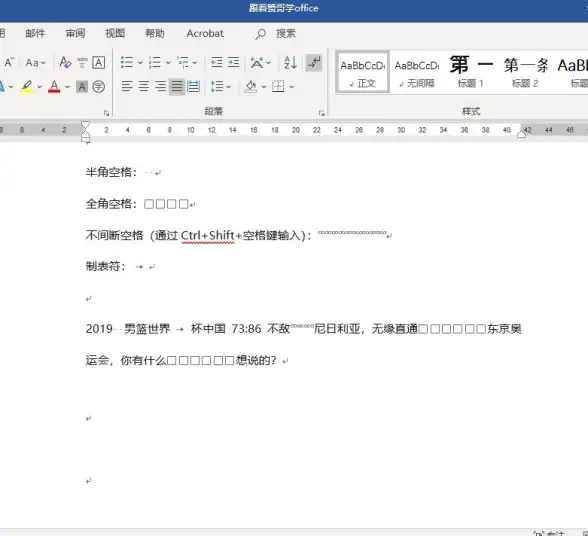Open the phonetic guide tool
The image size is (588, 536).
click(82, 63)
